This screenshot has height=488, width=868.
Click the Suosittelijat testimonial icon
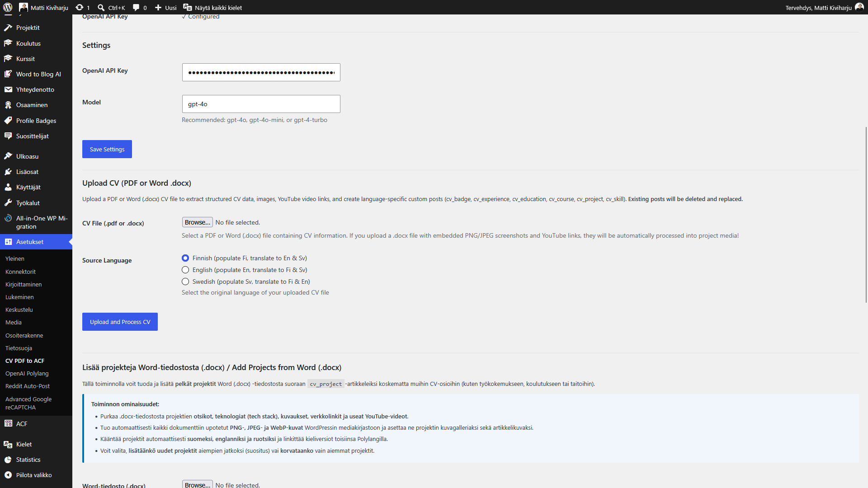coord(8,136)
